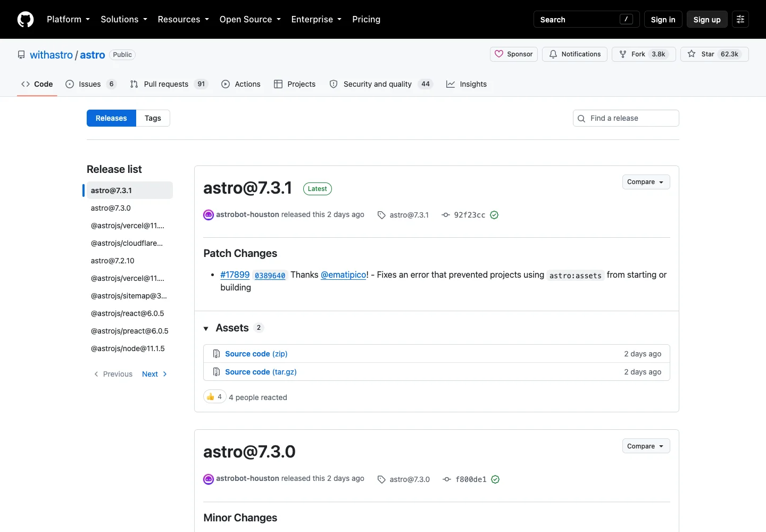Image resolution: width=766 pixels, height=532 pixels.
Task: Open the Solutions menu
Action: coord(124,19)
